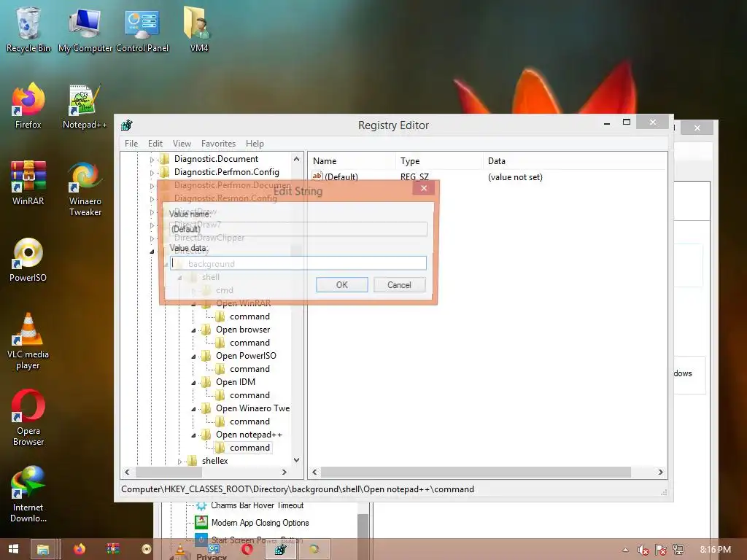Expand the Diagnostic.Document key

tap(152, 160)
